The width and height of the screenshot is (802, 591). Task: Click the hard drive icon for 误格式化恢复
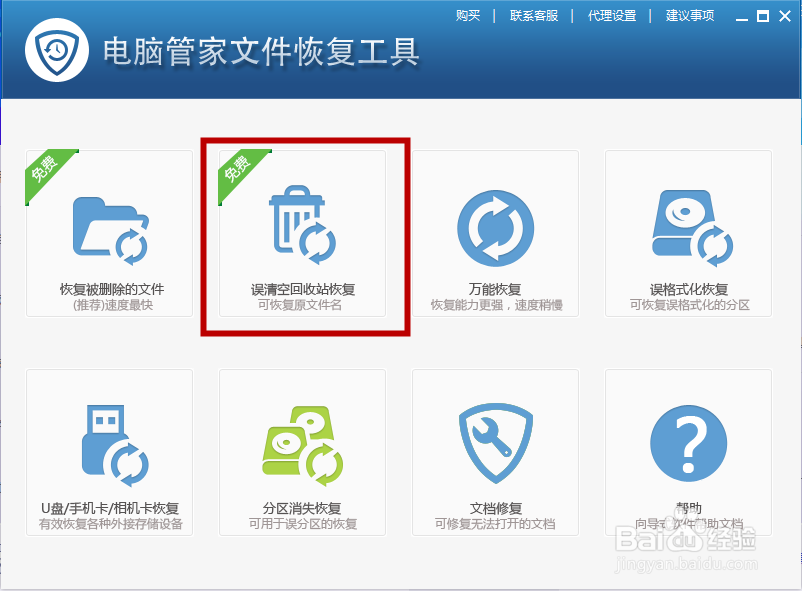pyautogui.click(x=692, y=228)
